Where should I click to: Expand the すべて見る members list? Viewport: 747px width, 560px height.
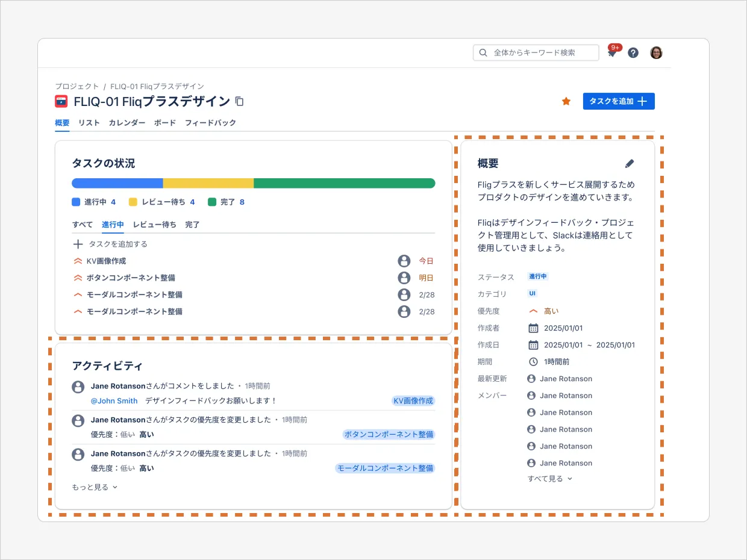(x=550, y=479)
